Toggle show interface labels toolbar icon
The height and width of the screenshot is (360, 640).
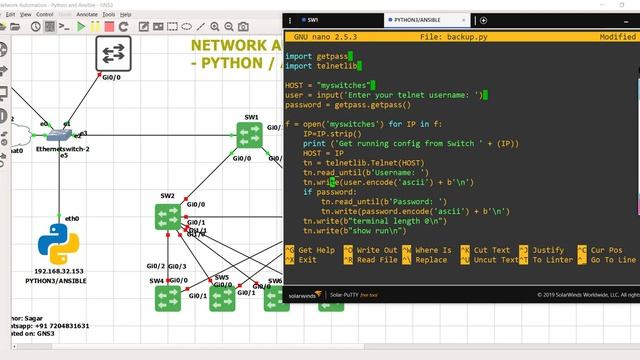[x=50, y=27]
